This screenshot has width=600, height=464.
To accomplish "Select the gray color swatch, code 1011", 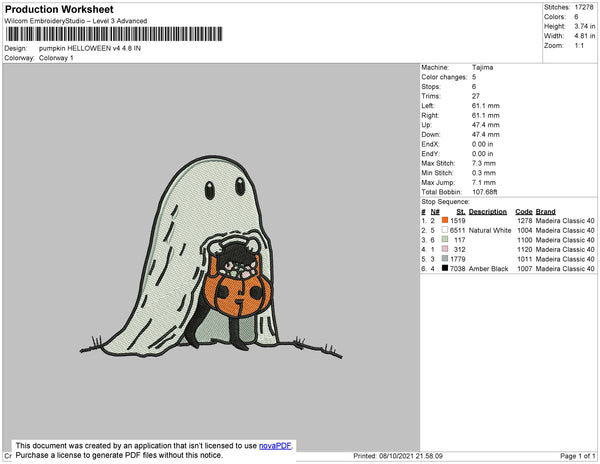I will (x=445, y=258).
